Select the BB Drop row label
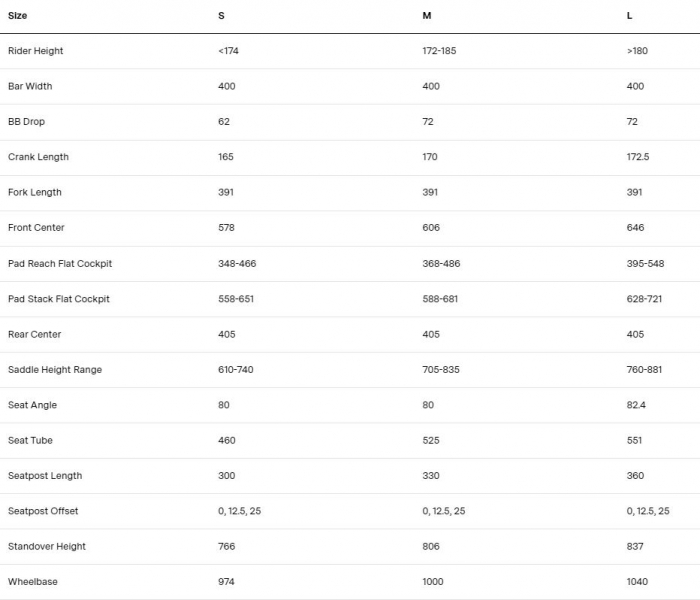Viewport: 700px width, 600px height. point(27,122)
